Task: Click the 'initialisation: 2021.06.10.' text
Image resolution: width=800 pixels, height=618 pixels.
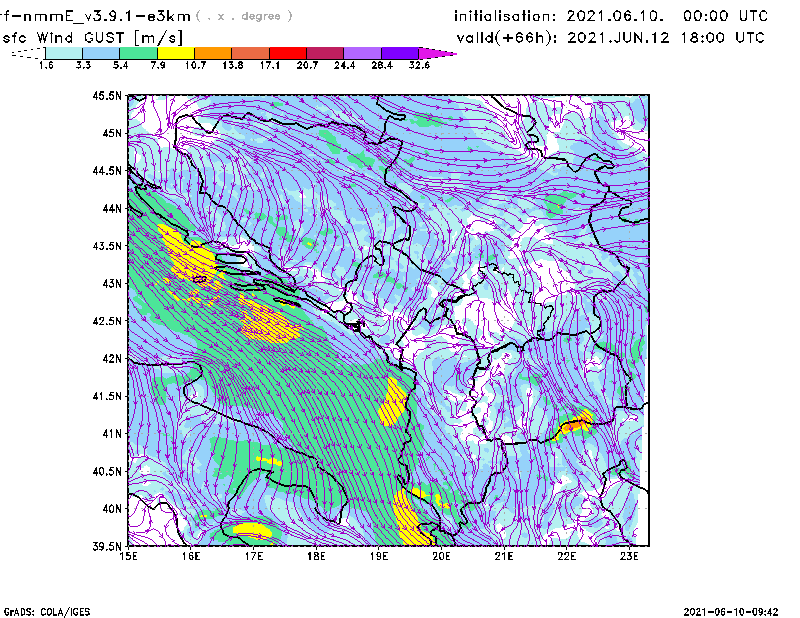Action: [559, 16]
